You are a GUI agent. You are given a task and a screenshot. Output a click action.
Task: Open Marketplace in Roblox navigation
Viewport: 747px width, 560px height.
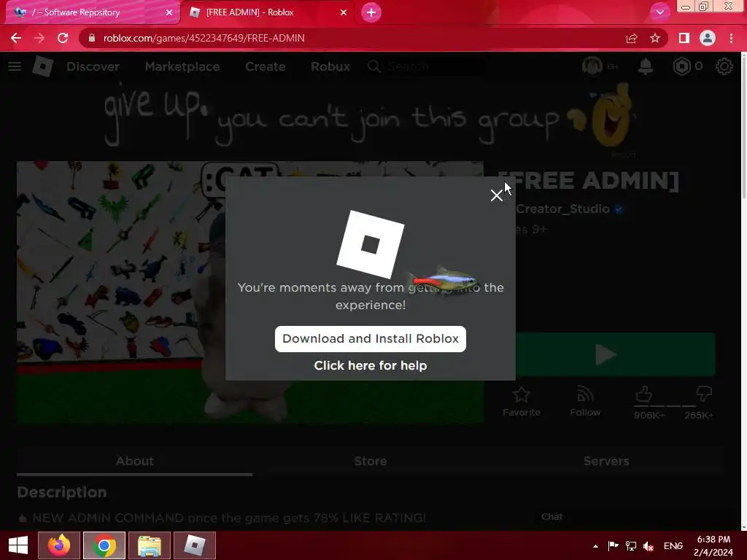[182, 66]
